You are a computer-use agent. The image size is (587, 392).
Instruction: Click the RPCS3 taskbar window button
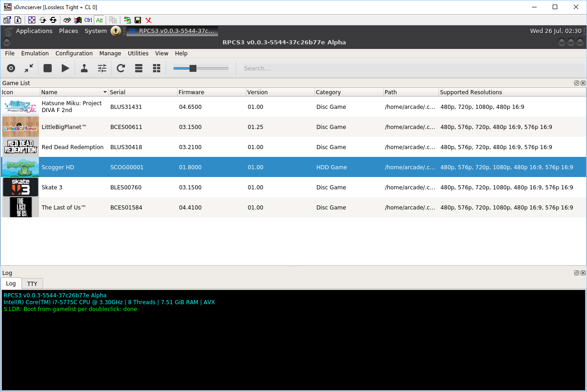point(172,31)
